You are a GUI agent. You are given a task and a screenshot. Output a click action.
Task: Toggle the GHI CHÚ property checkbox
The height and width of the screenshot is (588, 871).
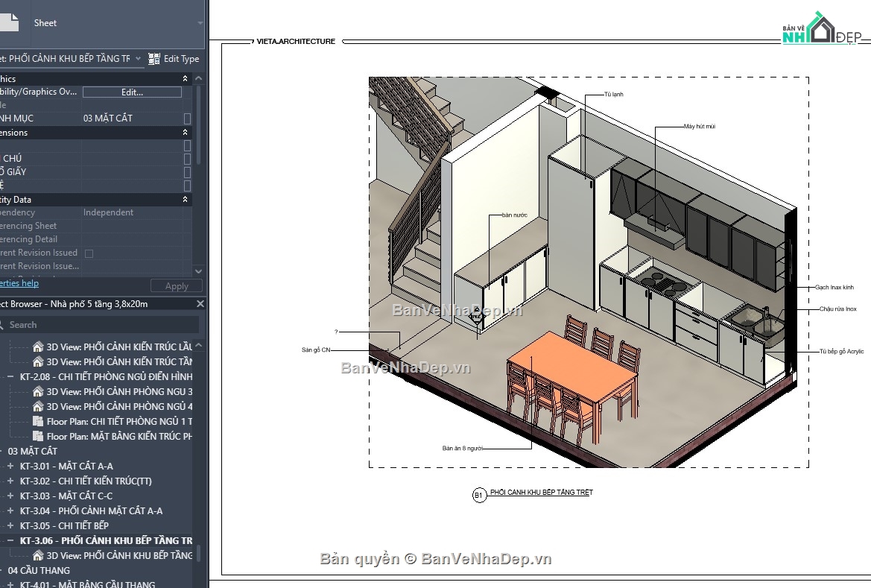[187, 159]
